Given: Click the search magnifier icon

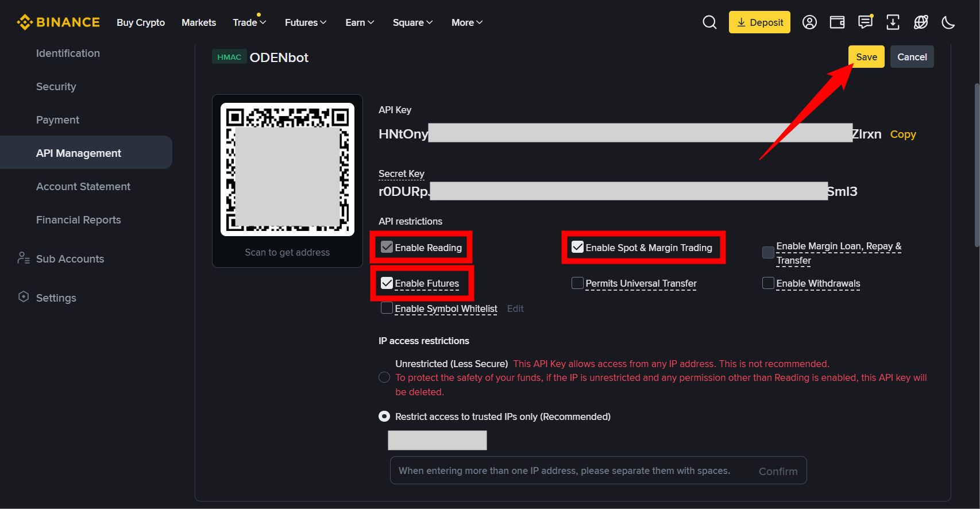Looking at the screenshot, I should tap(709, 22).
